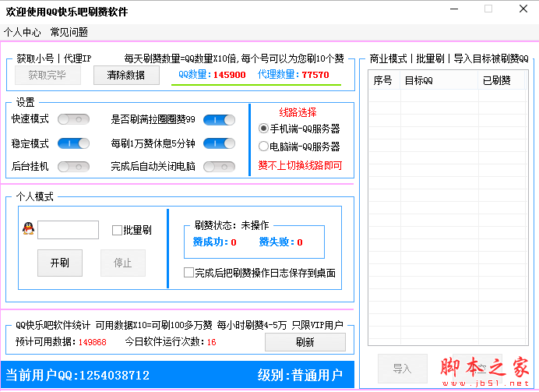Click the 导入 import button

[403, 369]
